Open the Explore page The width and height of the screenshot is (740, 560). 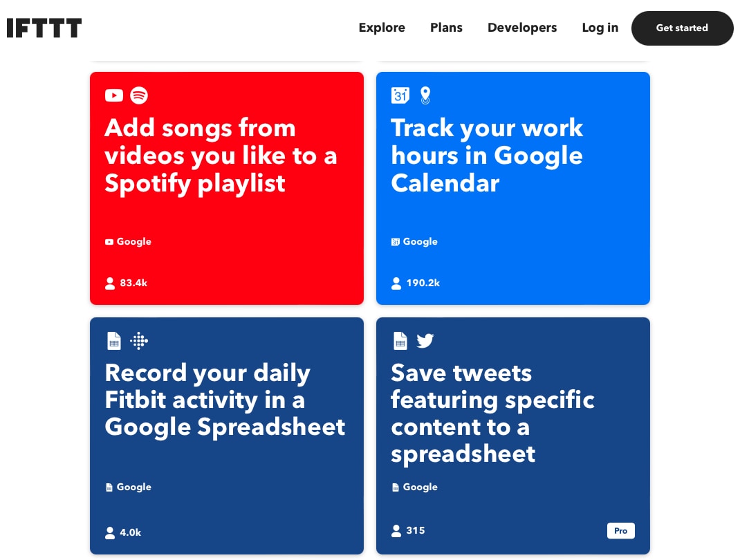point(382,28)
